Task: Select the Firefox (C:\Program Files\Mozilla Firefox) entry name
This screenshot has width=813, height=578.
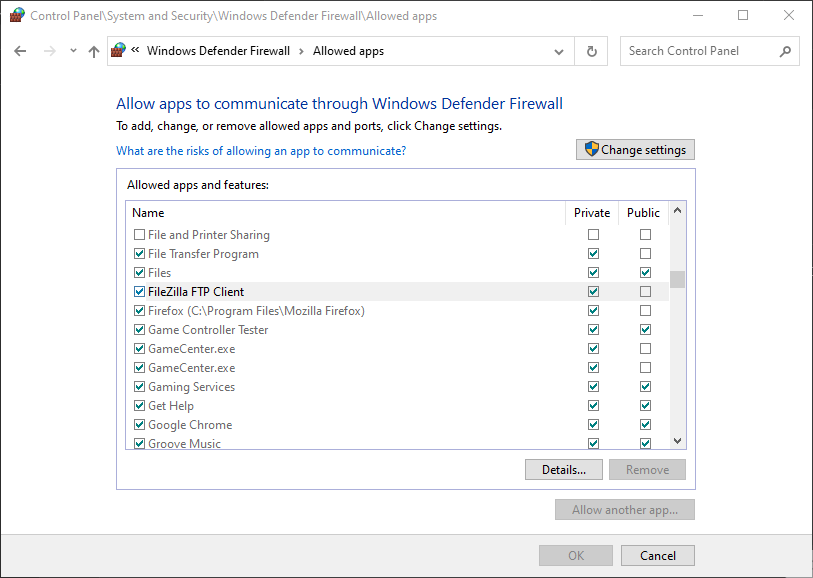Action: point(256,311)
